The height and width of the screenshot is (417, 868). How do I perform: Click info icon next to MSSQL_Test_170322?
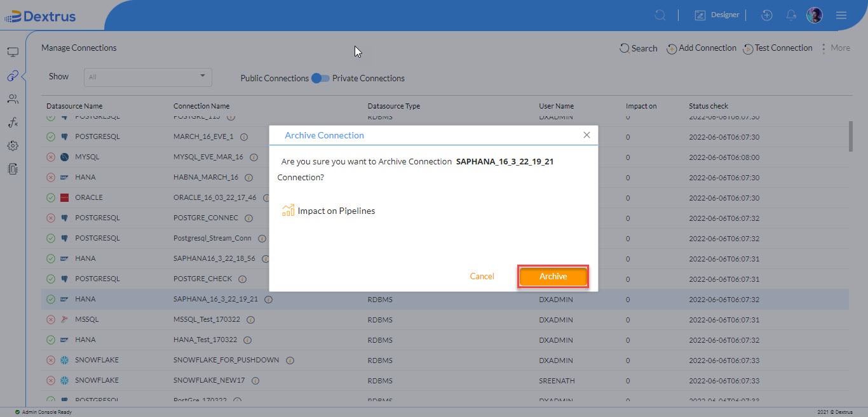(x=250, y=320)
